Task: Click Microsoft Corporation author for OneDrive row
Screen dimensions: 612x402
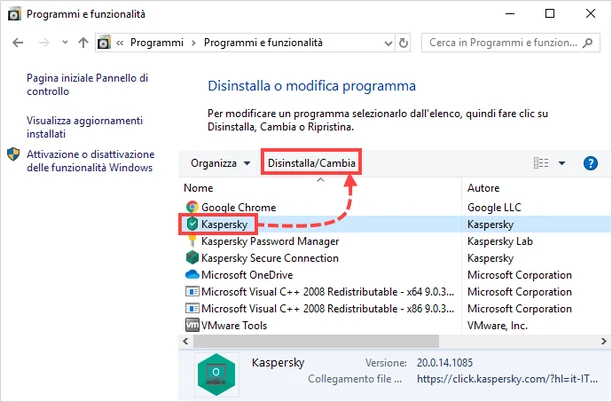Action: [x=519, y=275]
